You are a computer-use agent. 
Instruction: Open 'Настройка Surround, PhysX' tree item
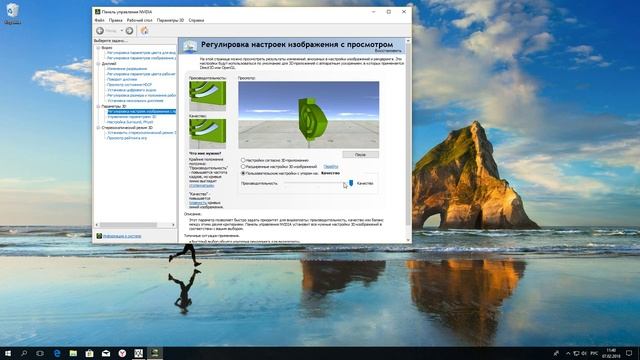point(130,122)
